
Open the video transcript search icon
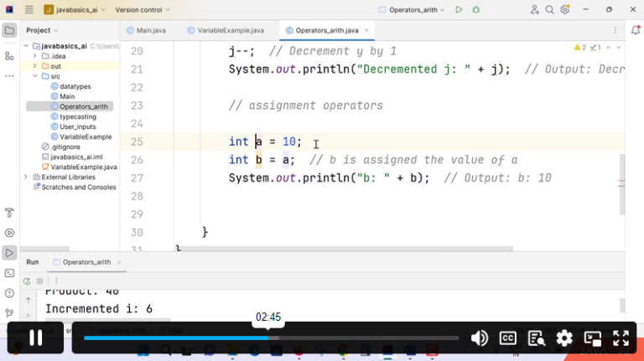[x=537, y=338]
